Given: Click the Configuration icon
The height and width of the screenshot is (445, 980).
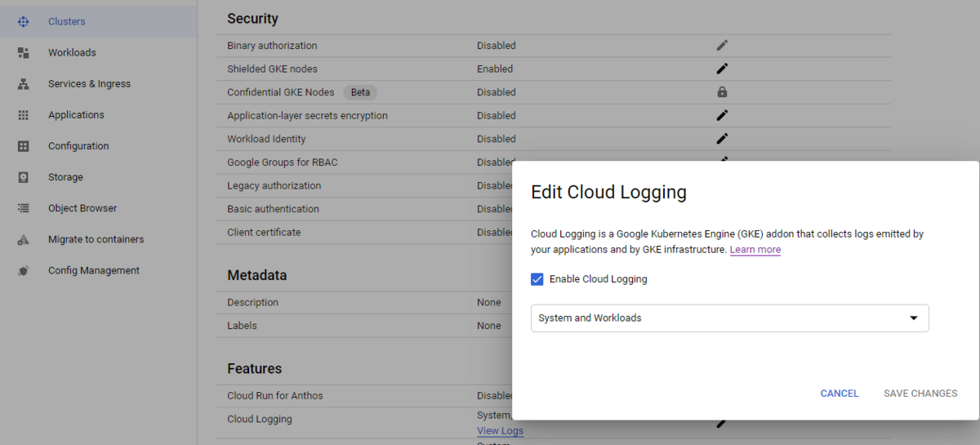Looking at the screenshot, I should click(24, 146).
